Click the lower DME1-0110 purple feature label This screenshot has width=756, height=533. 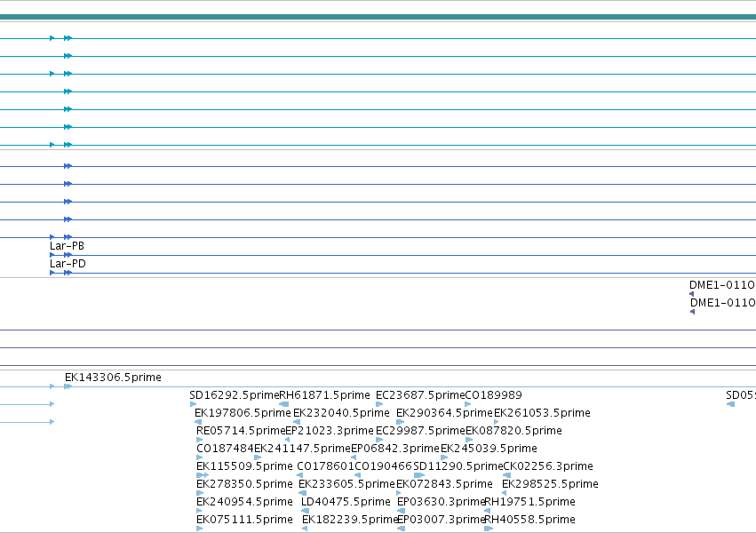(723, 303)
